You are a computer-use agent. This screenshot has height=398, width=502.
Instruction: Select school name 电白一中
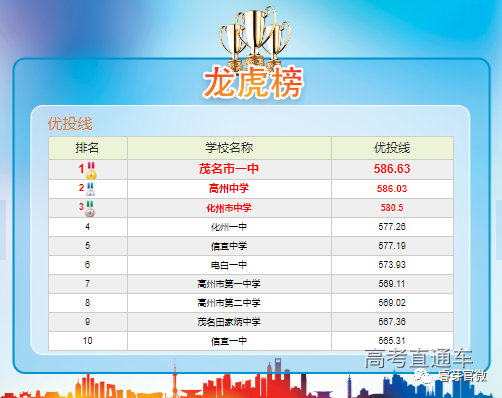[x=229, y=265]
